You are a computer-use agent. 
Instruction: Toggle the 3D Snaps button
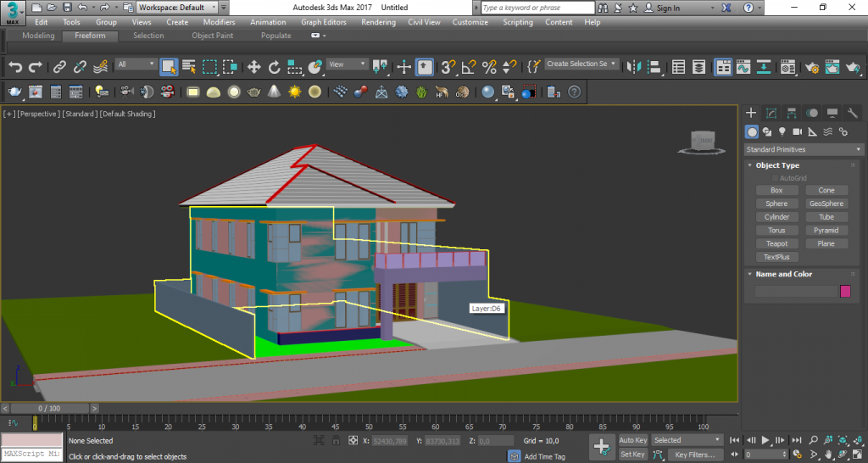pyautogui.click(x=448, y=67)
